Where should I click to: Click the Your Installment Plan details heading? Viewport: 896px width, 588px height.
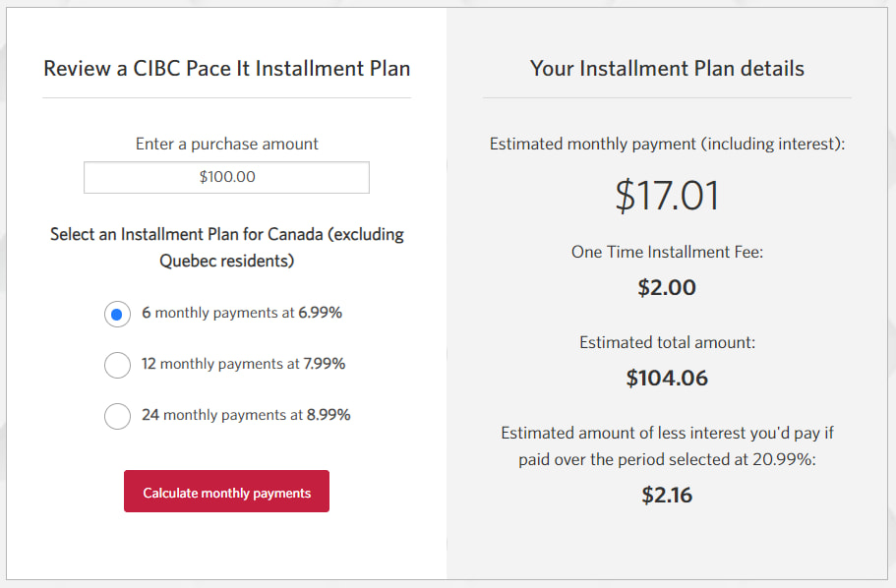pyautogui.click(x=667, y=68)
